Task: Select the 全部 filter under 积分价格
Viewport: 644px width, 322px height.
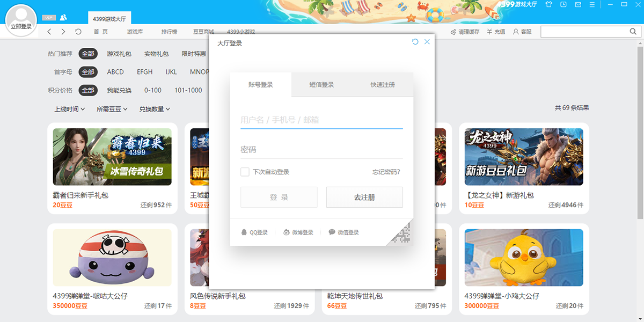Action: (88, 90)
